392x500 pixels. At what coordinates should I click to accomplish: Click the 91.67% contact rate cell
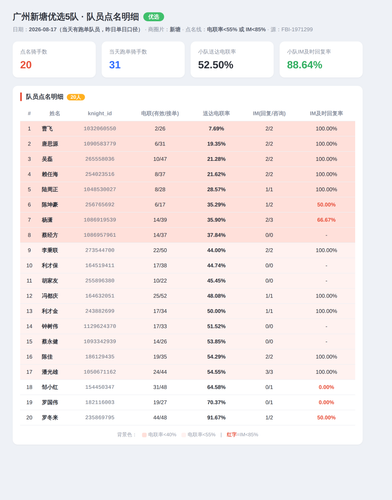click(x=216, y=418)
